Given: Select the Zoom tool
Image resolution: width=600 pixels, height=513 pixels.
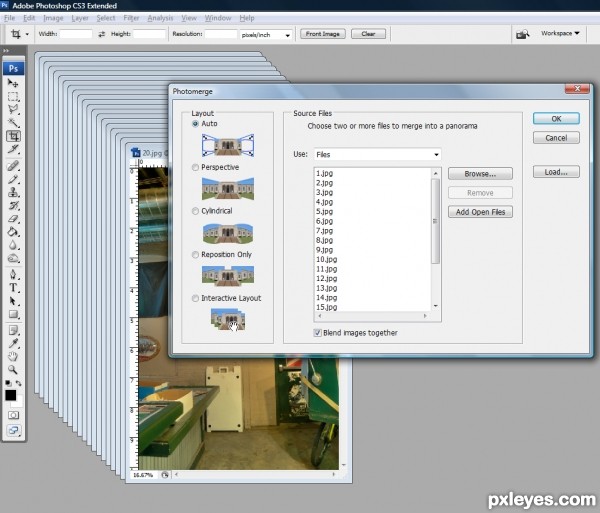Looking at the screenshot, I should tap(13, 370).
